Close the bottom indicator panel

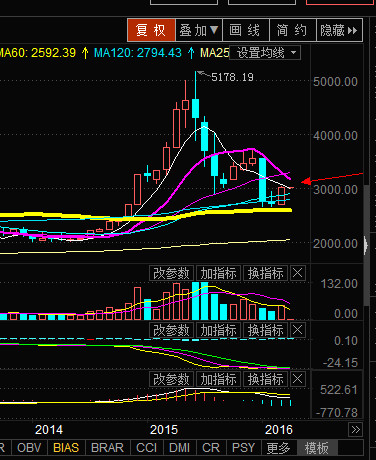(x=298, y=379)
